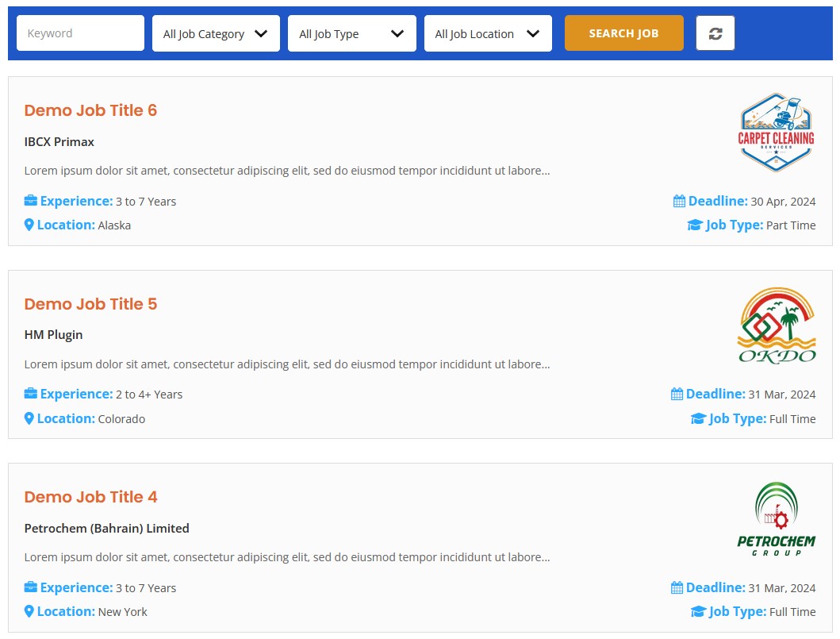The height and width of the screenshot is (639, 840).
Task: Click the Job Type label in Demo Job Title 6
Action: (735, 225)
